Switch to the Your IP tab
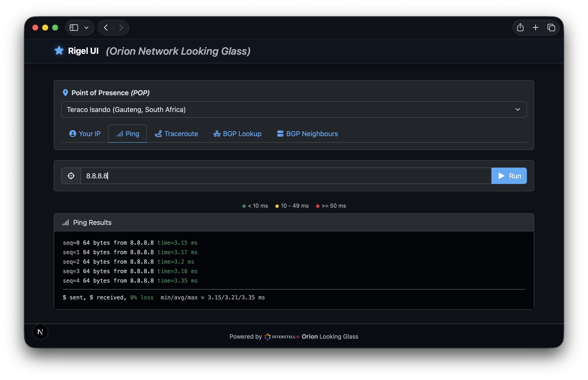Viewport: 588px width, 380px height. tap(85, 134)
